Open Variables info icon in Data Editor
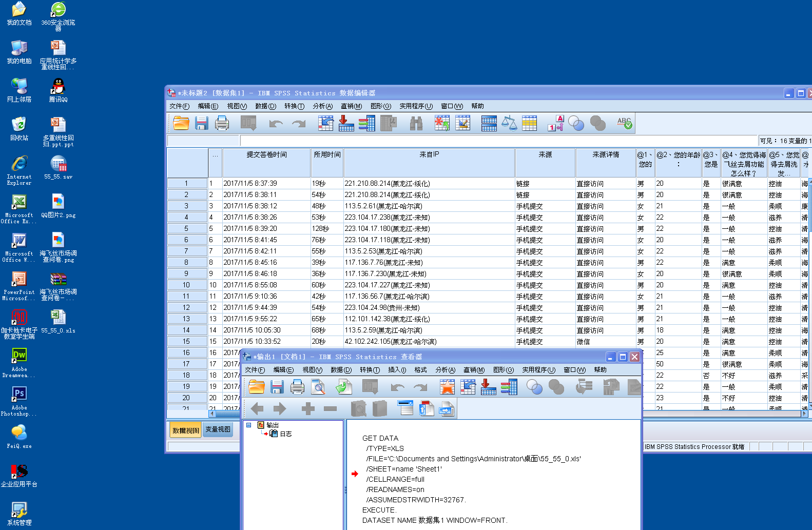 coord(366,123)
